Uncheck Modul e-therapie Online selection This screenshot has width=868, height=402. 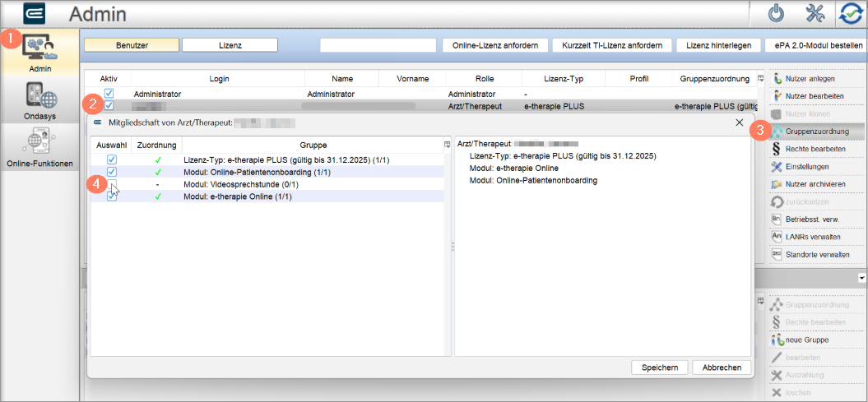(x=112, y=196)
